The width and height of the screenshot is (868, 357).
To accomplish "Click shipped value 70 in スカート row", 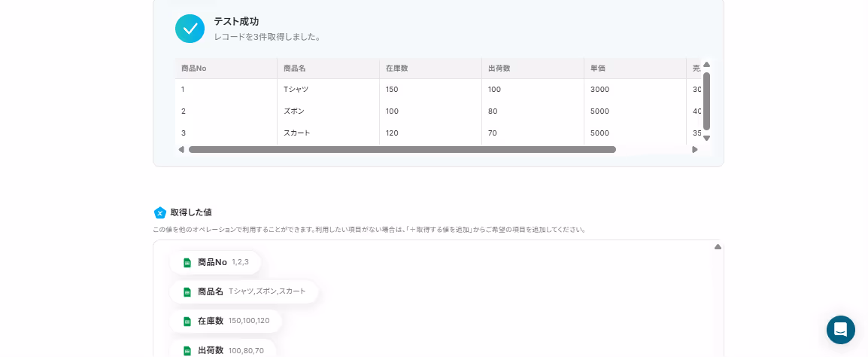I will coord(533,133).
